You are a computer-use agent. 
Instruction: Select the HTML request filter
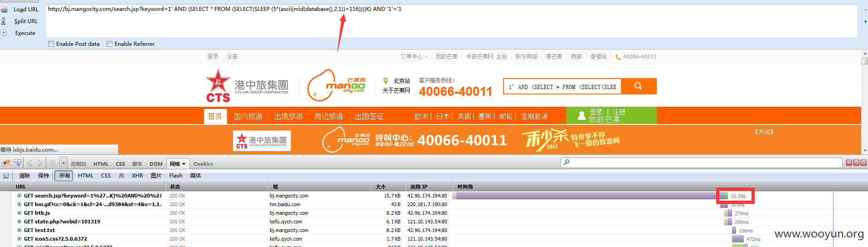click(x=86, y=176)
